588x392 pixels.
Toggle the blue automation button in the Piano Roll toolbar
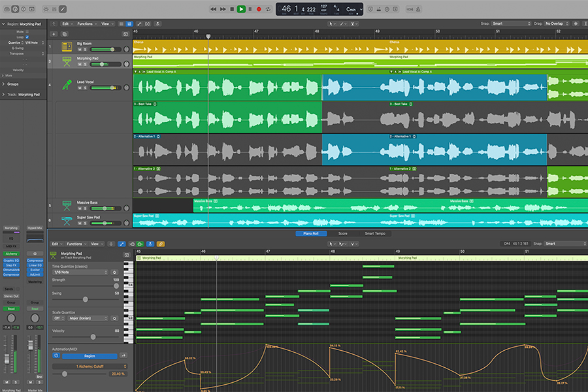(122, 244)
